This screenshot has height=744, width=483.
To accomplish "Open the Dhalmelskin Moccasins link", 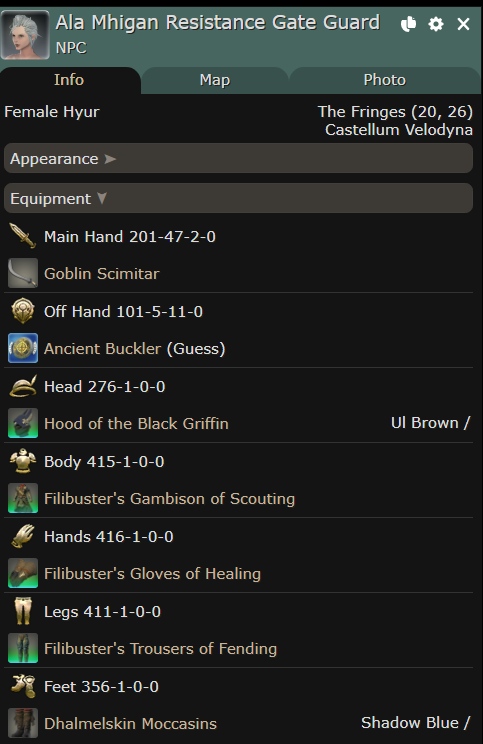I will [130, 724].
